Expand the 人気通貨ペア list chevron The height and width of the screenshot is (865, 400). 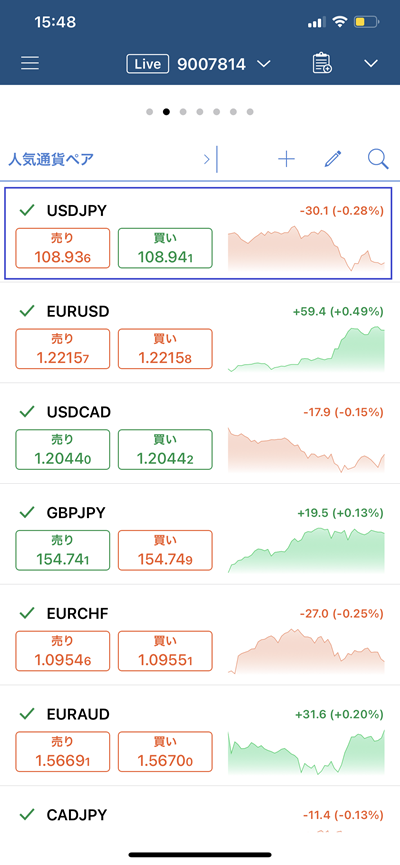207,159
